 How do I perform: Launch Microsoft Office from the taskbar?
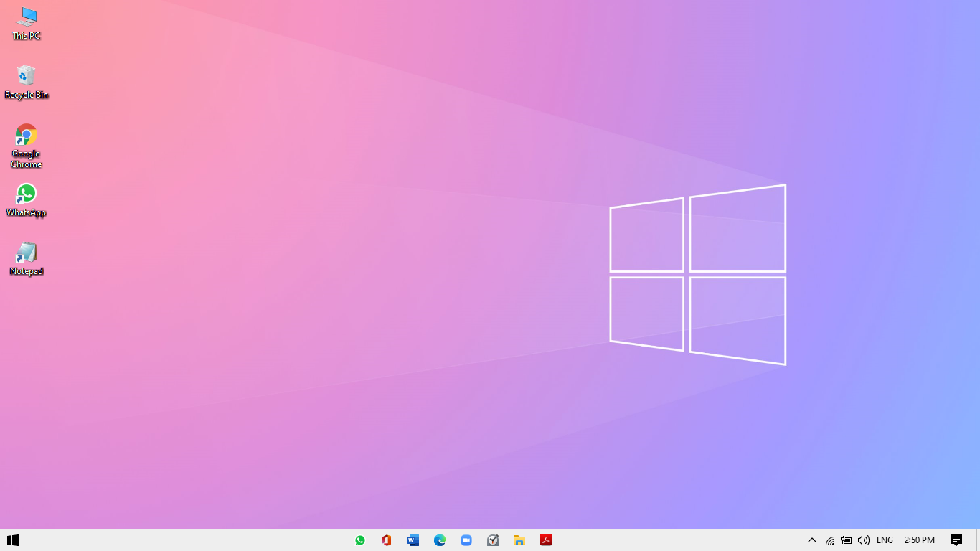387,540
